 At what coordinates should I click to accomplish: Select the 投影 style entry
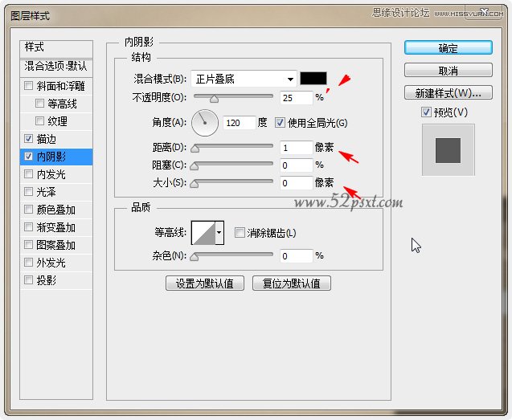click(47, 280)
